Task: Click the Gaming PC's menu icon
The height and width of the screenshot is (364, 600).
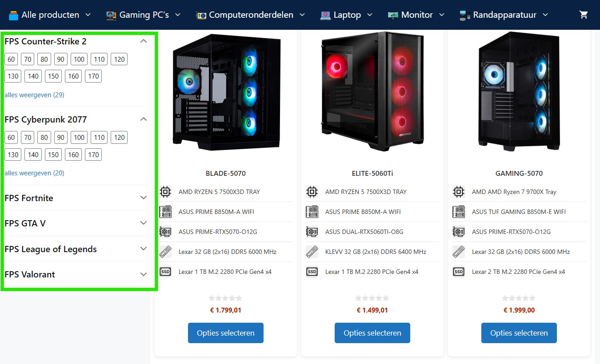Action: pyautogui.click(x=111, y=15)
